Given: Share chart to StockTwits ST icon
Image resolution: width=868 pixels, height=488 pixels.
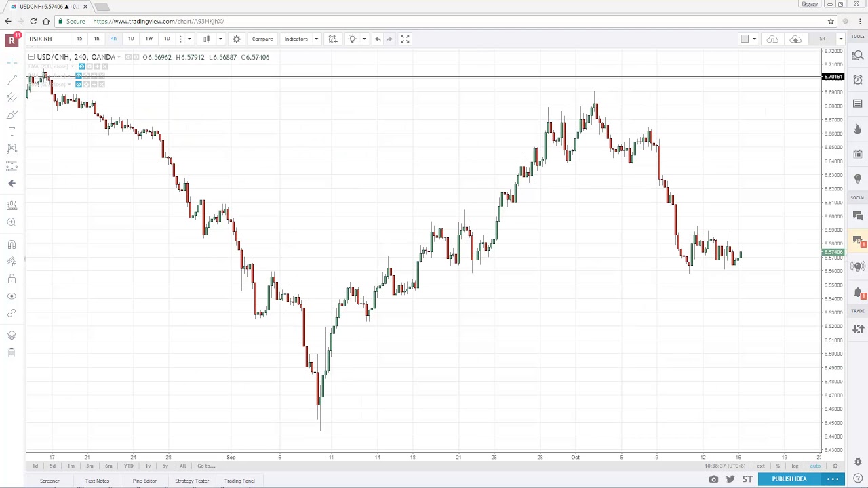Looking at the screenshot, I should [747, 479].
